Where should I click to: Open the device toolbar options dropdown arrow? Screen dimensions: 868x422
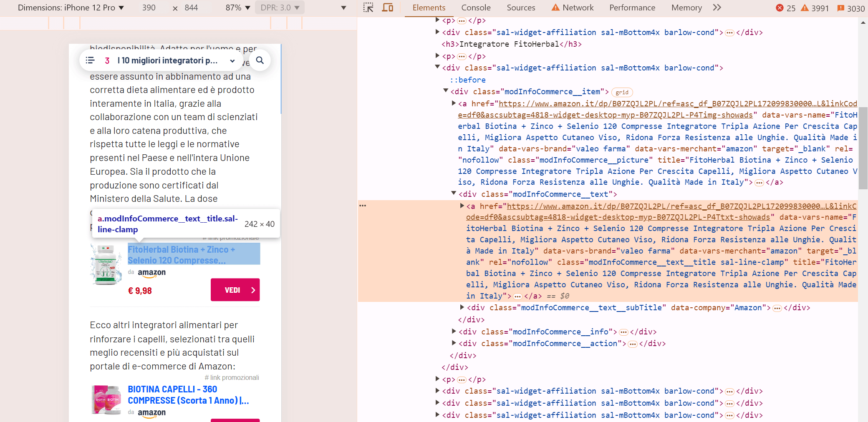point(343,8)
